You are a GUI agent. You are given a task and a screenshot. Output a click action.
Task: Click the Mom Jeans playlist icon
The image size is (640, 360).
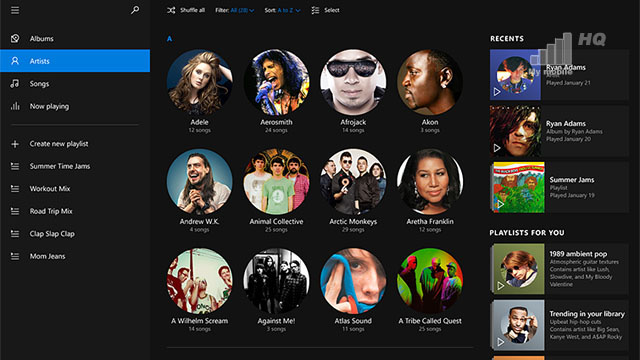pyautogui.click(x=15, y=256)
